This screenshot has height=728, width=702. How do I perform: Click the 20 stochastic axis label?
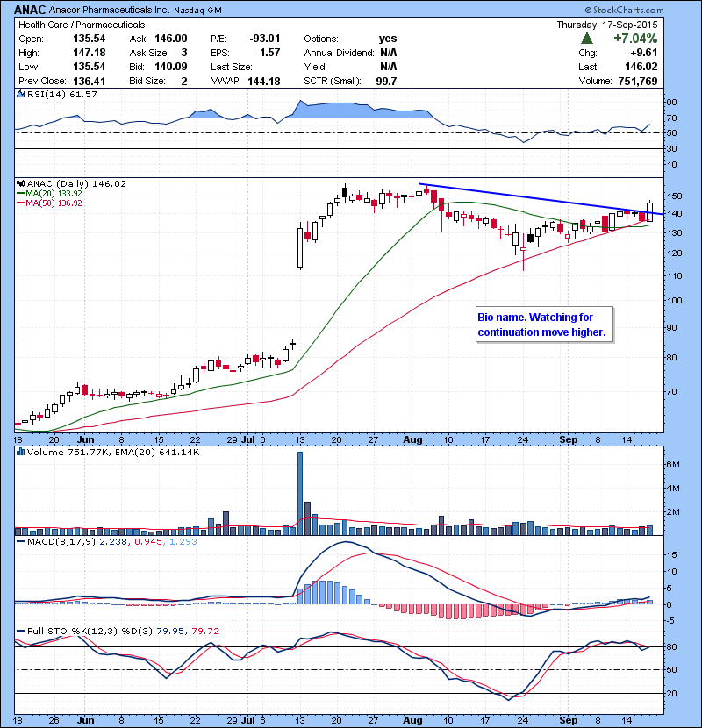tap(672, 693)
